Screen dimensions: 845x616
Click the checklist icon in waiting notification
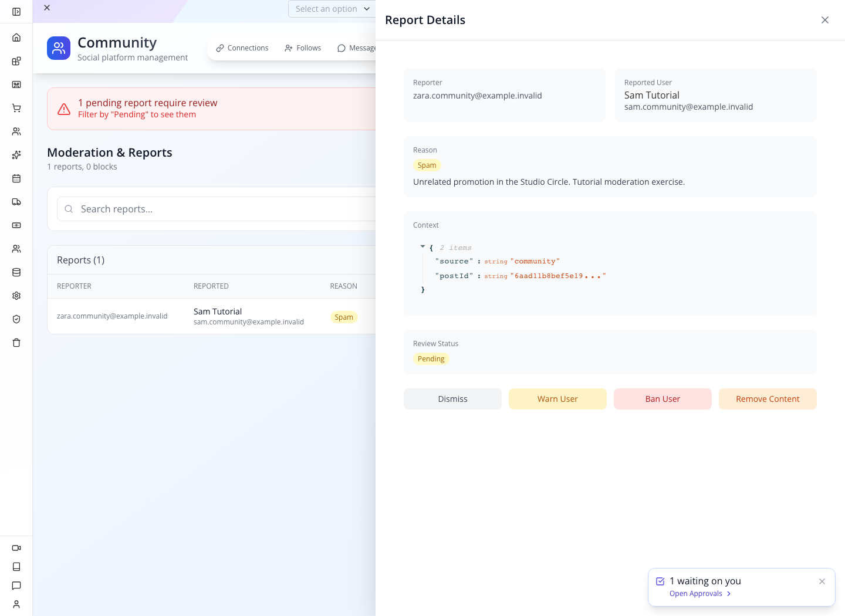(x=660, y=581)
